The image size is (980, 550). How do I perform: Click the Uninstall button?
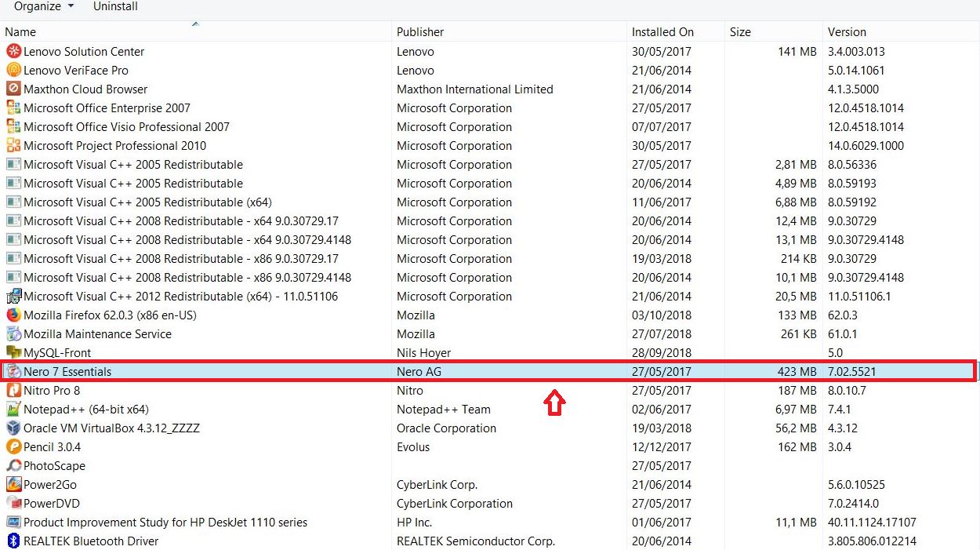click(x=115, y=6)
